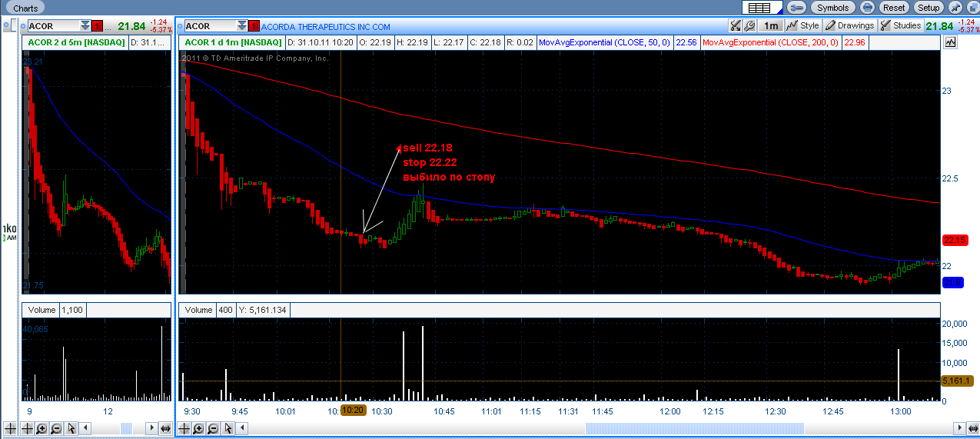This screenshot has height=439, width=980.
Task: Click the right chart's scrollbar thumb
Action: tap(695, 428)
